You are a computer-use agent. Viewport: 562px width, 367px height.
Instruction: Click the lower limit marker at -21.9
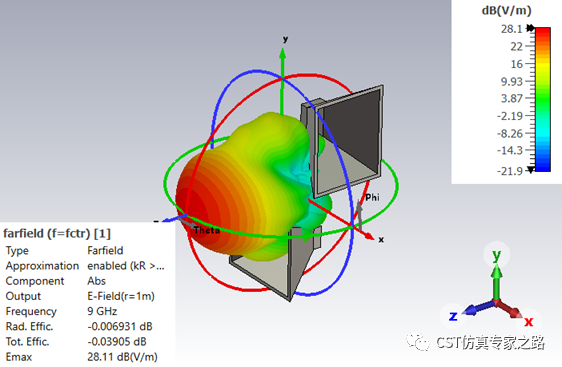531,170
